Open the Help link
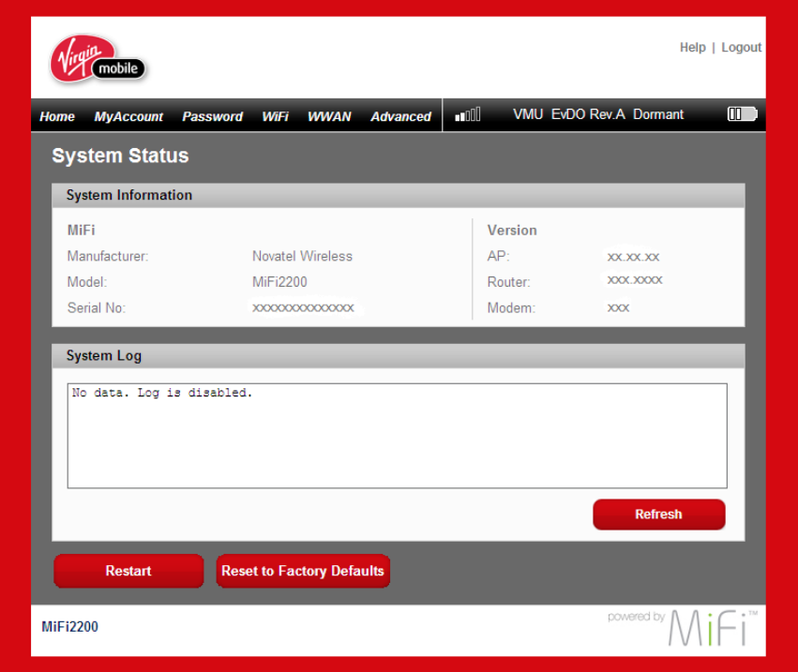The width and height of the screenshot is (798, 672). [x=693, y=47]
